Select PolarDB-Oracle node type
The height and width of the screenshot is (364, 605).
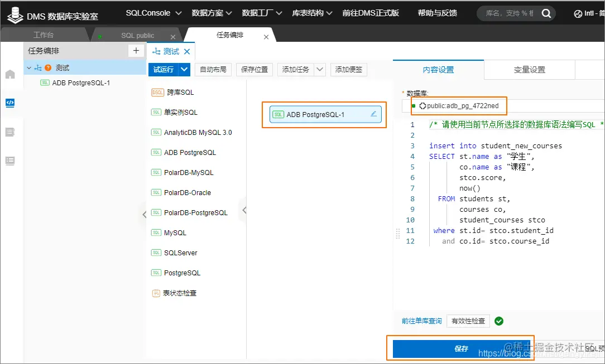(x=181, y=193)
